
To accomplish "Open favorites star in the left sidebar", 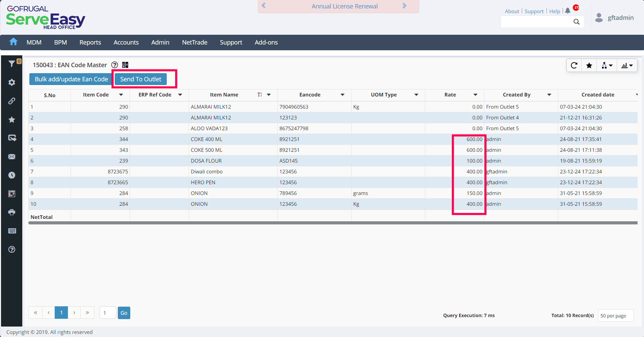I will click(12, 119).
